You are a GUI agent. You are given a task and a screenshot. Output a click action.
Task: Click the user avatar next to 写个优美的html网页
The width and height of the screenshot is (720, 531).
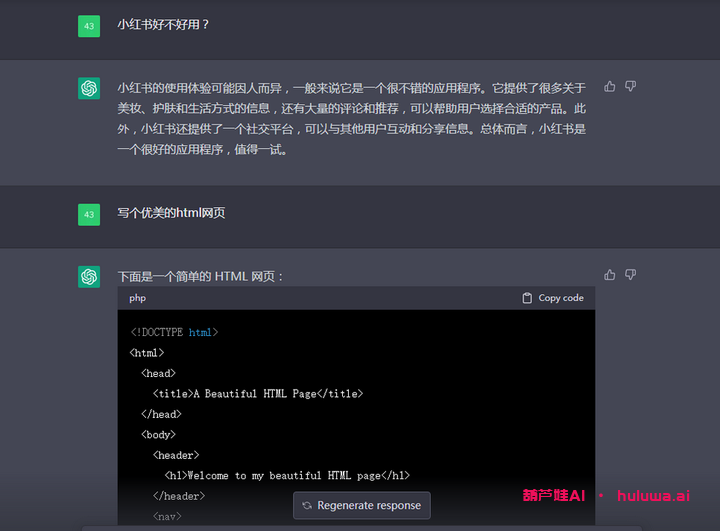point(89,214)
